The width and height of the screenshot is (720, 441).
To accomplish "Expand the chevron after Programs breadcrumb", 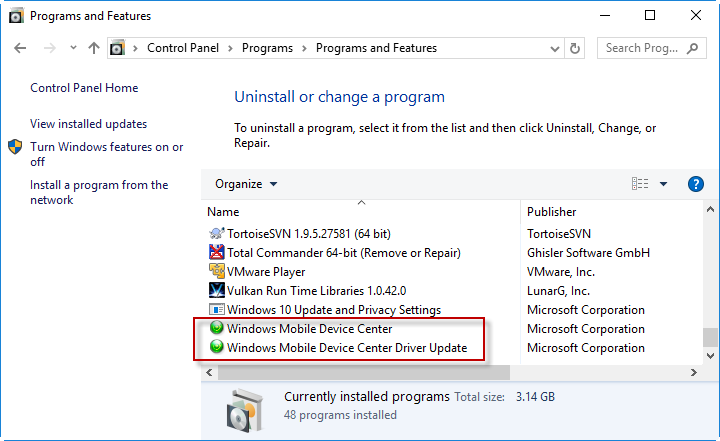I will (304, 48).
